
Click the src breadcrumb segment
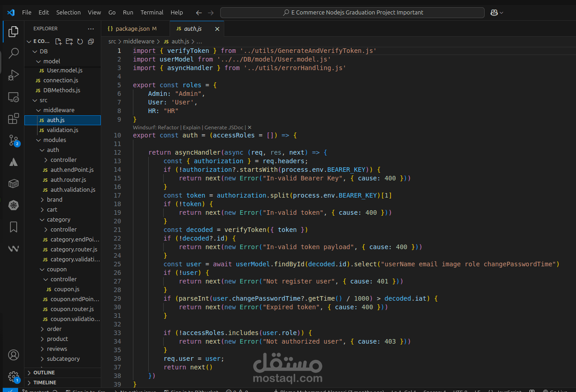click(112, 42)
